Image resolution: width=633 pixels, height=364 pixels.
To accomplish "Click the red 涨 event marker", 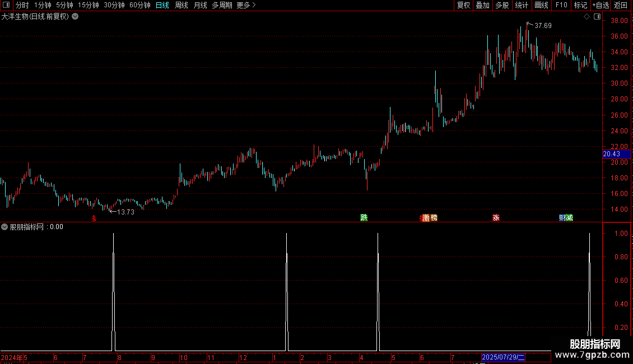I will pyautogui.click(x=496, y=218).
